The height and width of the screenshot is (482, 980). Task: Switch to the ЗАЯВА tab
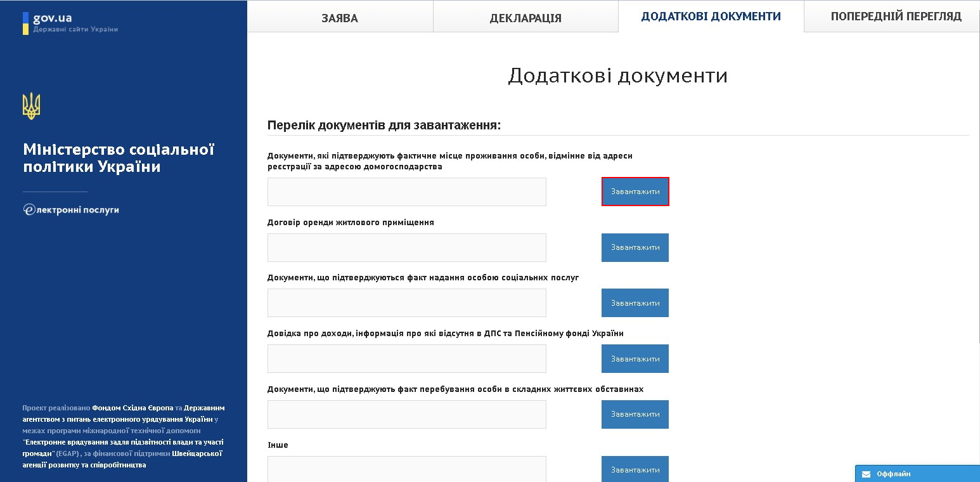click(x=340, y=17)
